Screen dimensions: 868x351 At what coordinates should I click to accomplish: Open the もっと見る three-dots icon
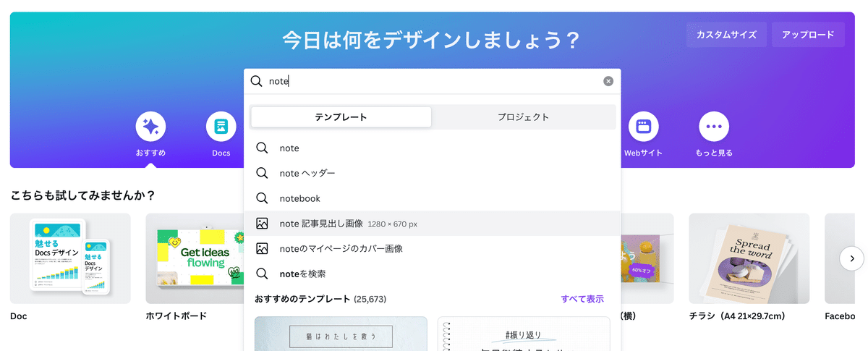click(x=714, y=127)
